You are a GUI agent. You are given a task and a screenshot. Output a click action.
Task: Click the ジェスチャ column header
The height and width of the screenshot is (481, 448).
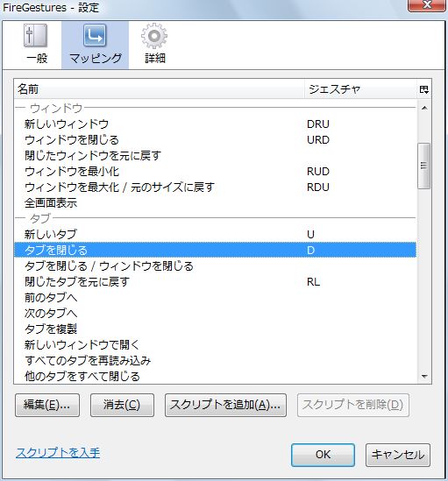point(360,89)
